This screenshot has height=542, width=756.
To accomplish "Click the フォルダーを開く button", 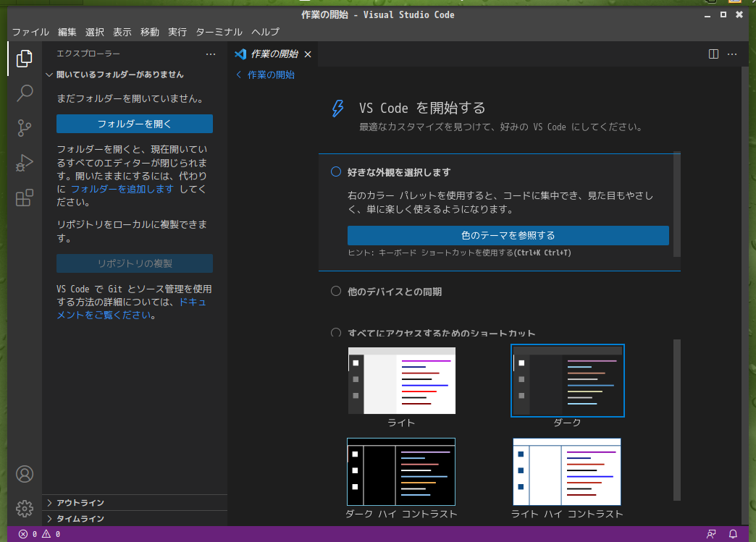I will [x=135, y=124].
